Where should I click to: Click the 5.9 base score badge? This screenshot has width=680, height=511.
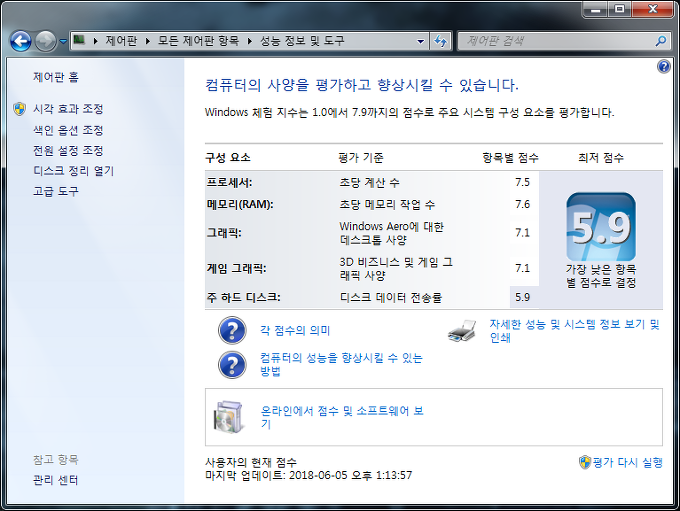pyautogui.click(x=601, y=227)
